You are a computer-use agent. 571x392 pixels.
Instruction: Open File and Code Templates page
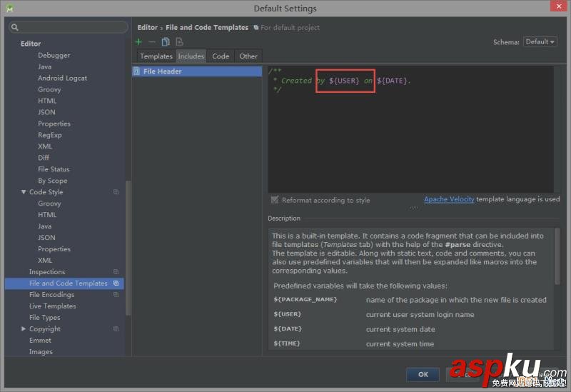pyautogui.click(x=68, y=283)
